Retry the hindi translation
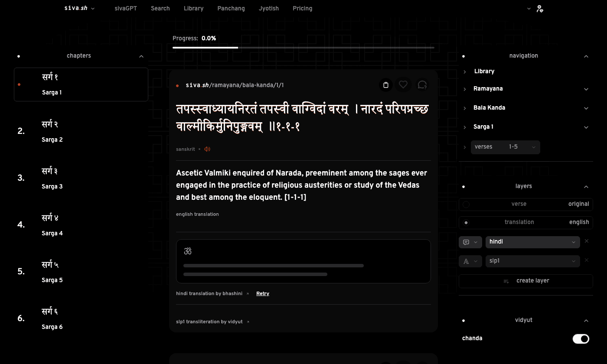This screenshot has height=364, width=607. point(263,294)
